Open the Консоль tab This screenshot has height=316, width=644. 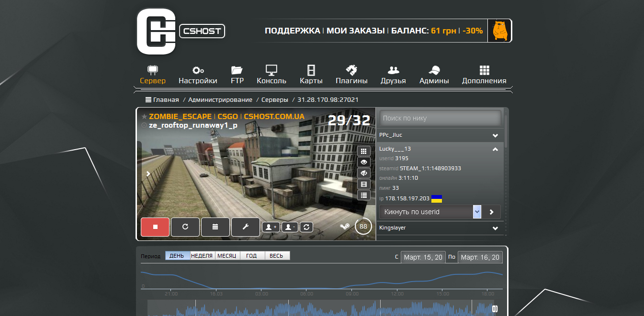(271, 75)
